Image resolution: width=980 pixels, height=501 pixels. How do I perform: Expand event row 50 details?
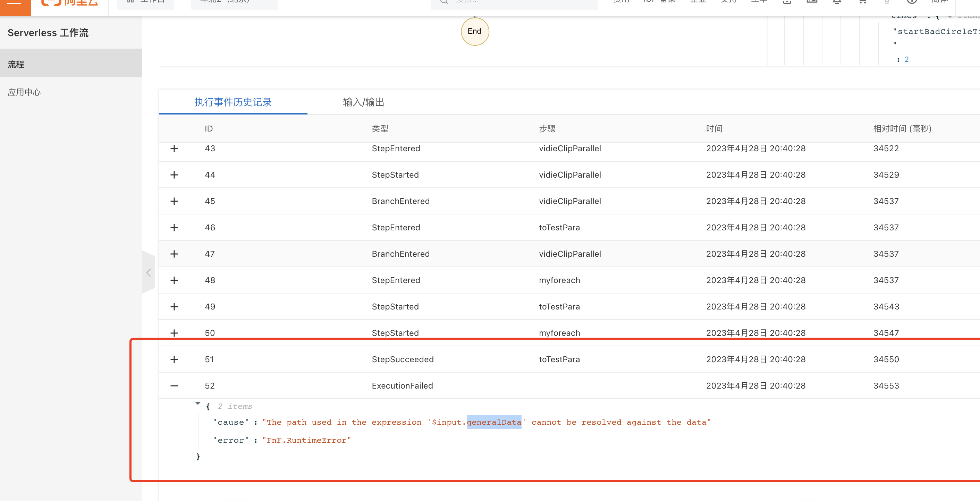pos(174,333)
